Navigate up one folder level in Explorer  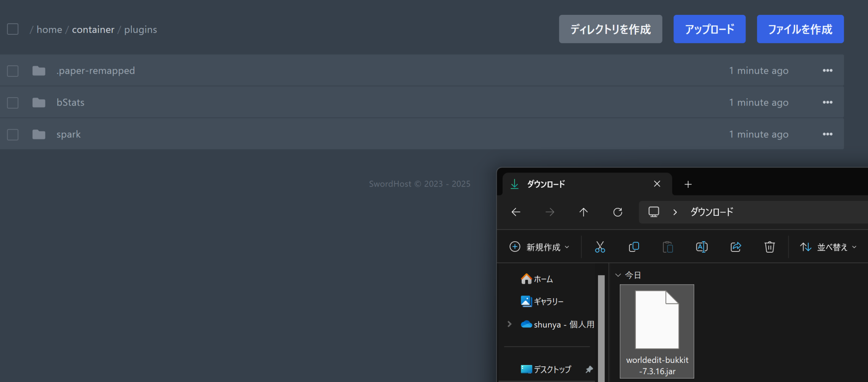point(584,212)
